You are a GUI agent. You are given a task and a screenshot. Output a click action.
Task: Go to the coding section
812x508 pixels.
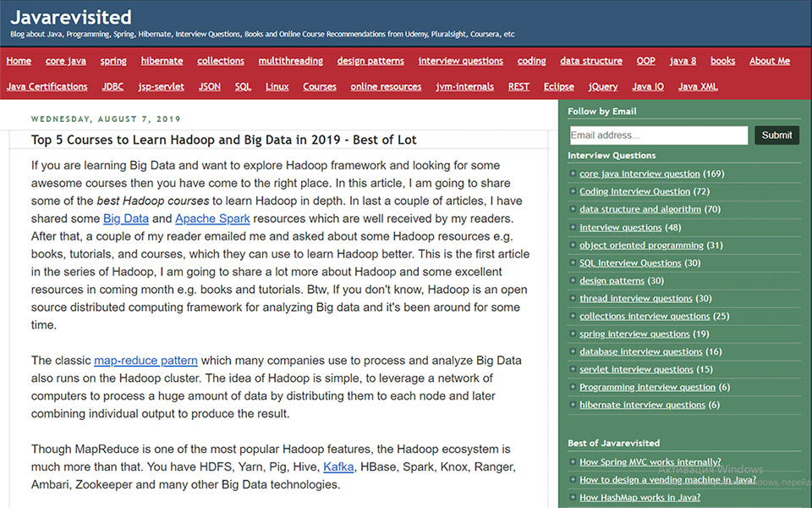point(531,61)
